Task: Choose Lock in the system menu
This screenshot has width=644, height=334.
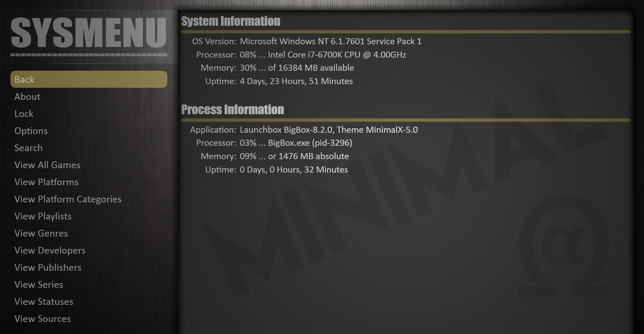Action: click(24, 114)
